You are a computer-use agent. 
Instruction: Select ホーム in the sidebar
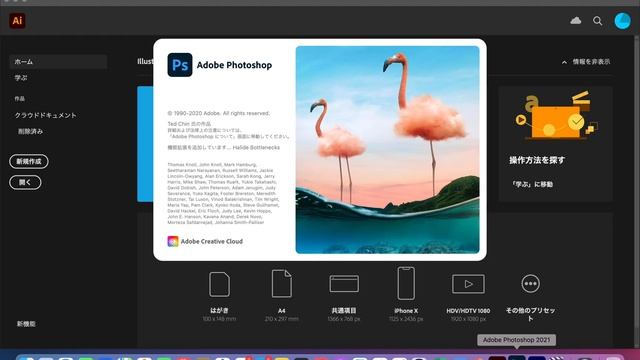click(58, 62)
